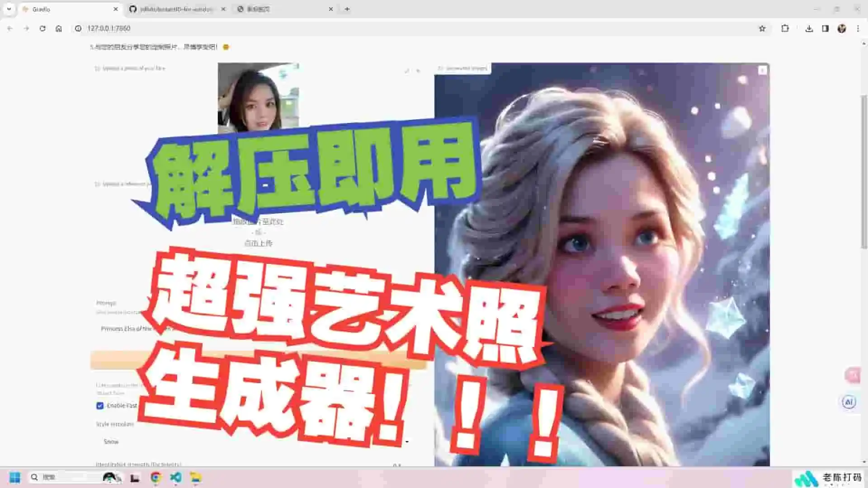Close the third browser tab
Image resolution: width=868 pixels, height=488 pixels.
[x=330, y=9]
